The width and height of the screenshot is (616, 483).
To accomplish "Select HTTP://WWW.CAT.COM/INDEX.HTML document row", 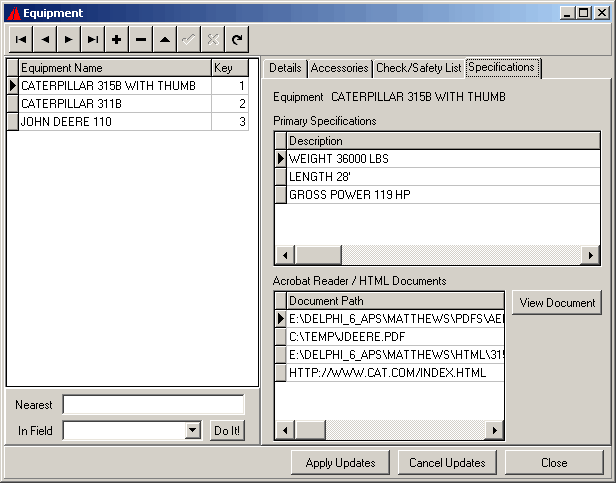I will click(395, 373).
